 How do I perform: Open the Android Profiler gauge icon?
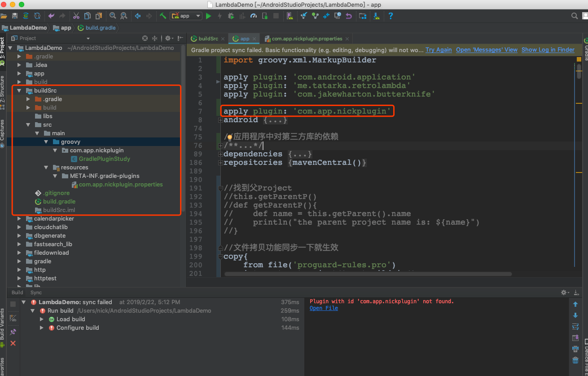tap(254, 16)
